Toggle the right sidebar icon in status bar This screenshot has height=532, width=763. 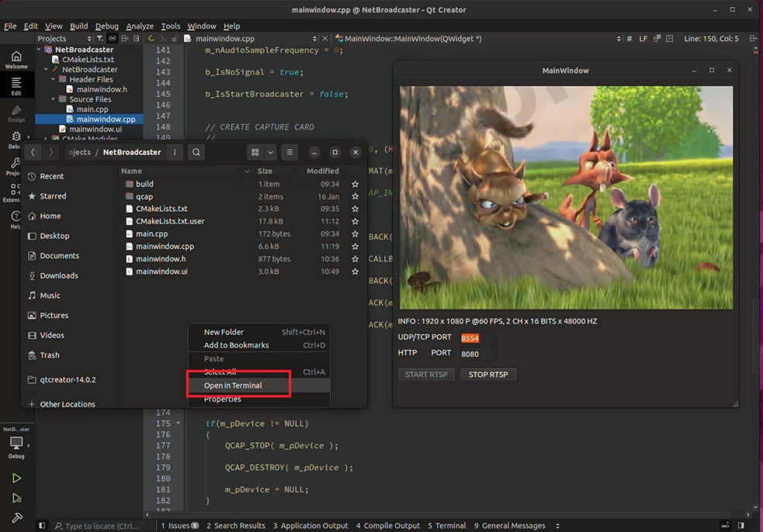click(x=741, y=526)
